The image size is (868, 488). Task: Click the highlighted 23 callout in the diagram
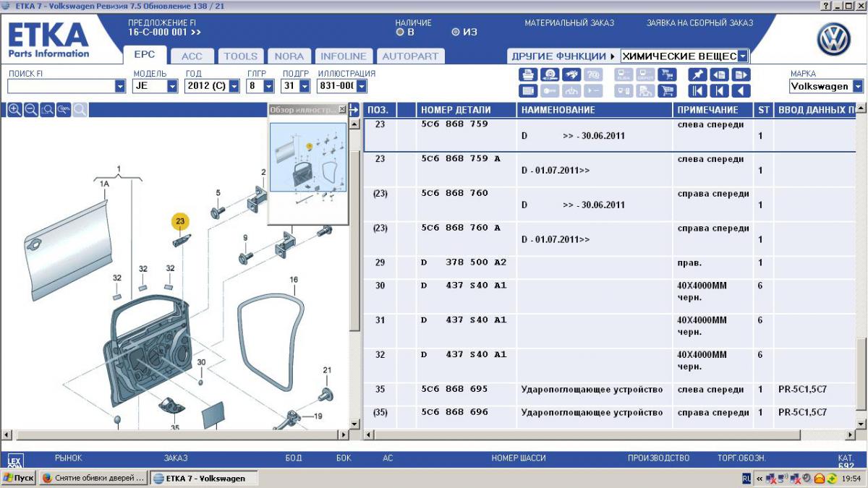180,222
